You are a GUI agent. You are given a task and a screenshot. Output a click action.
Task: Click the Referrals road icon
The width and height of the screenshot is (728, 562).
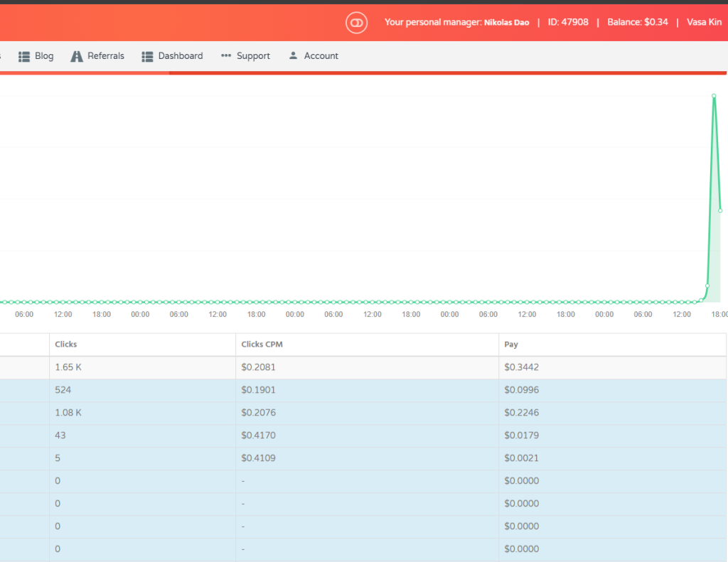pyautogui.click(x=77, y=57)
